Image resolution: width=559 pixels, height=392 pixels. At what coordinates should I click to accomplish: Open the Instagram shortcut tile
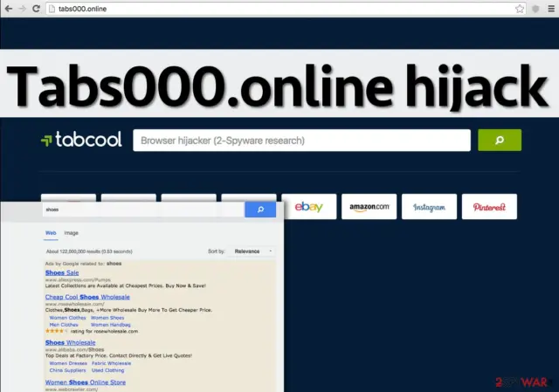click(429, 207)
